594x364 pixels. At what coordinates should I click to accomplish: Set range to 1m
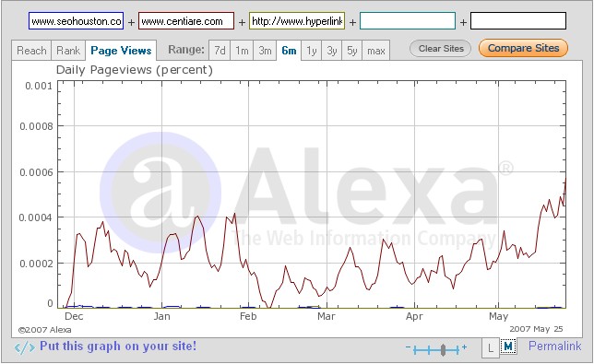click(x=242, y=51)
